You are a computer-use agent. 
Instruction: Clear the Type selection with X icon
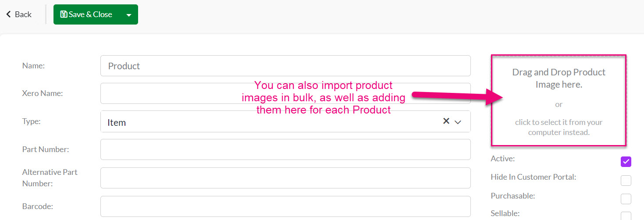(x=446, y=121)
